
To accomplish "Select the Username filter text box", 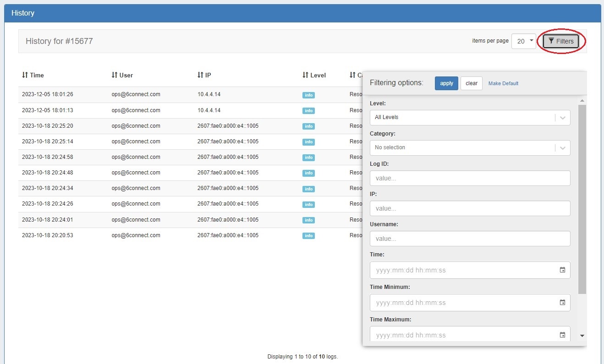I will tap(470, 239).
